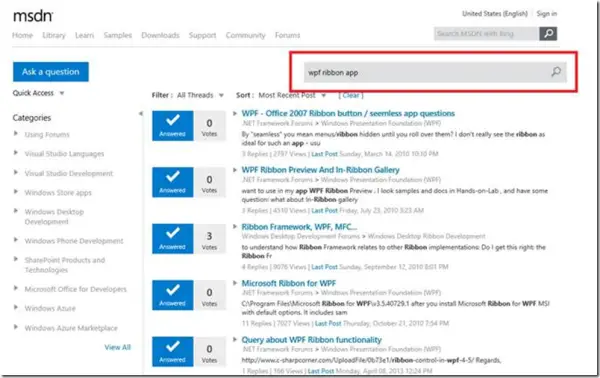Click Last Post link dated July 23, 2010
The image size is (600, 378).
(324, 210)
